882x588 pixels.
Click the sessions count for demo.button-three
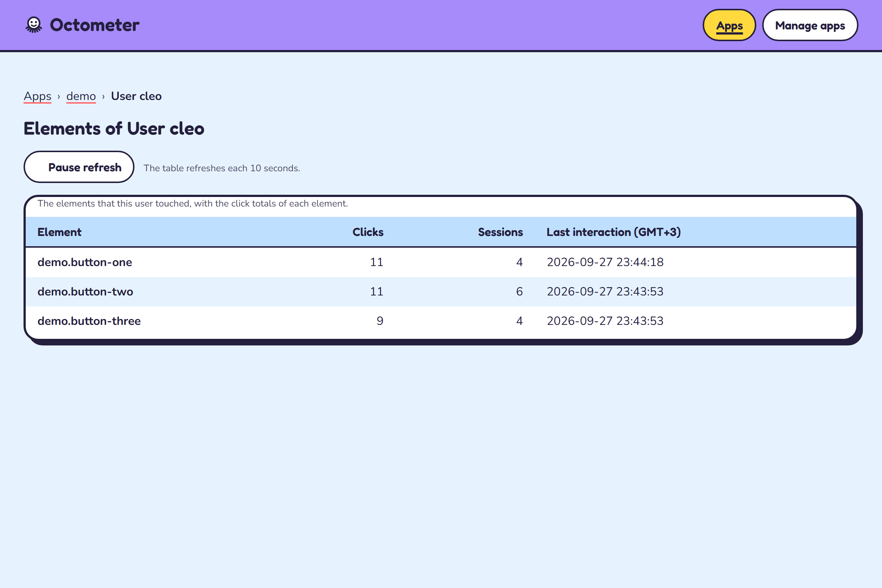tap(519, 321)
